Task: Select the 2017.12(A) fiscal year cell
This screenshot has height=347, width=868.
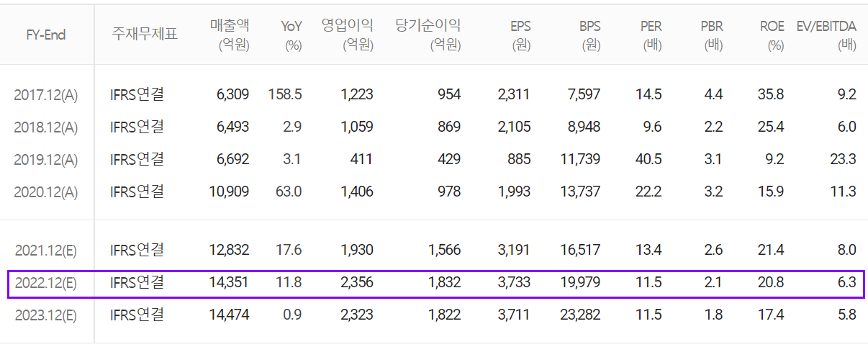Action: (45, 95)
